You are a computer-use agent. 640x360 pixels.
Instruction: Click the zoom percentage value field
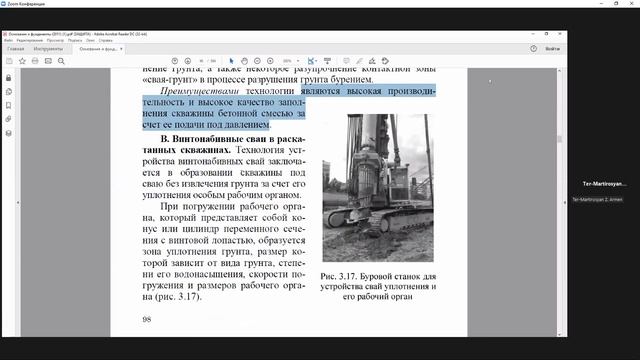pos(287,61)
